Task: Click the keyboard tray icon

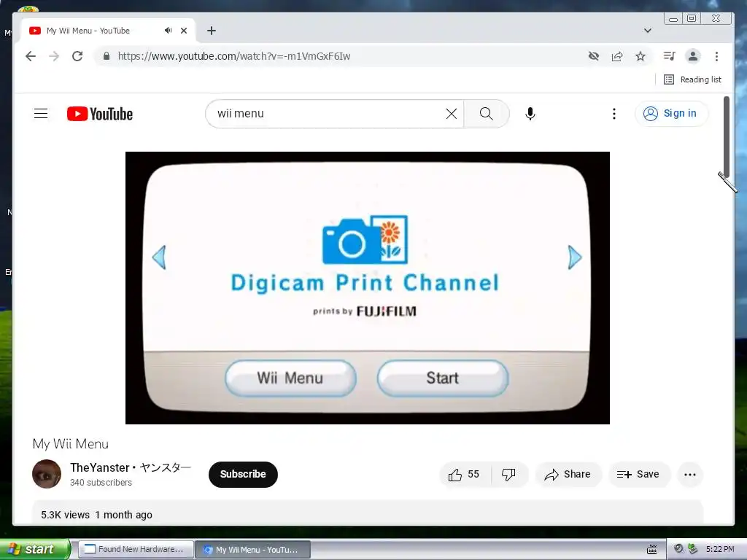Action: point(652,550)
